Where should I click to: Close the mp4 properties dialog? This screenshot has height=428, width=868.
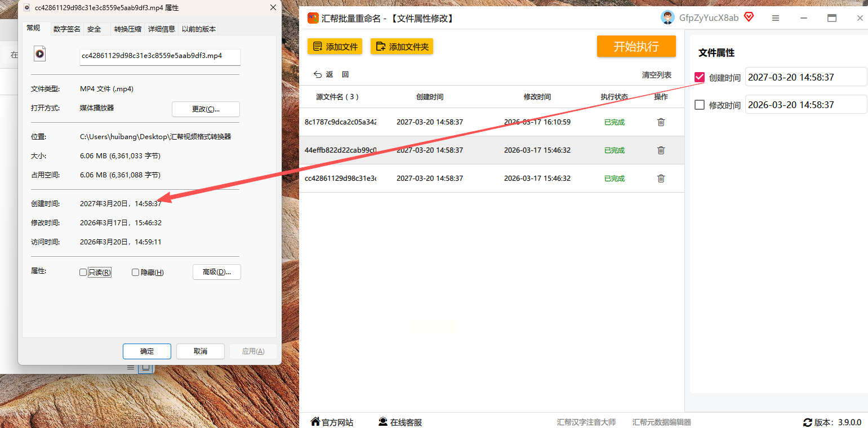273,7
